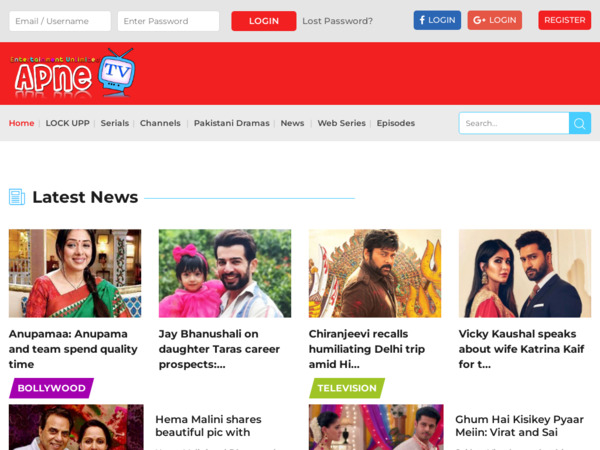
Task: Open the Hema Malini article thumbnail
Action: (x=76, y=427)
